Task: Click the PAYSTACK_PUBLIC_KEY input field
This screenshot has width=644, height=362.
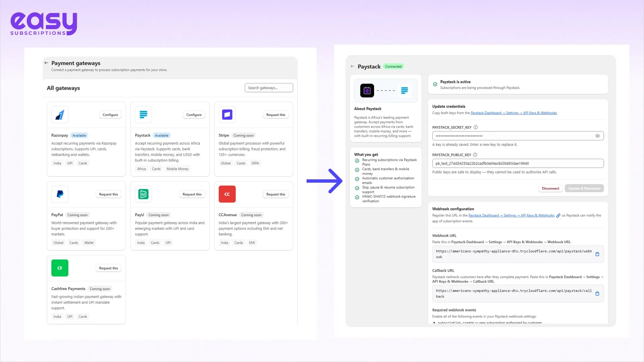Action: (x=518, y=163)
